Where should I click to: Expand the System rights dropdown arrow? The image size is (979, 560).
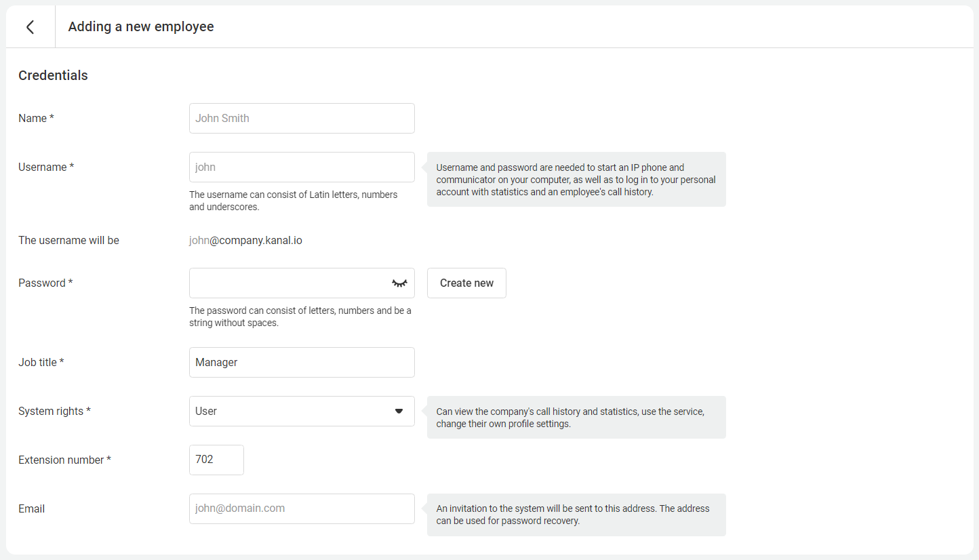(x=399, y=412)
